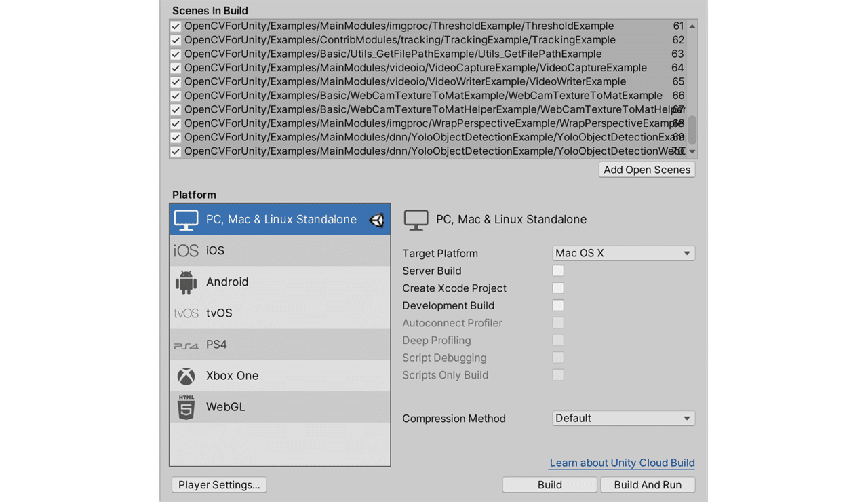868x502 pixels.
Task: Select the ThresholdExample scene path
Action: tap(399, 26)
